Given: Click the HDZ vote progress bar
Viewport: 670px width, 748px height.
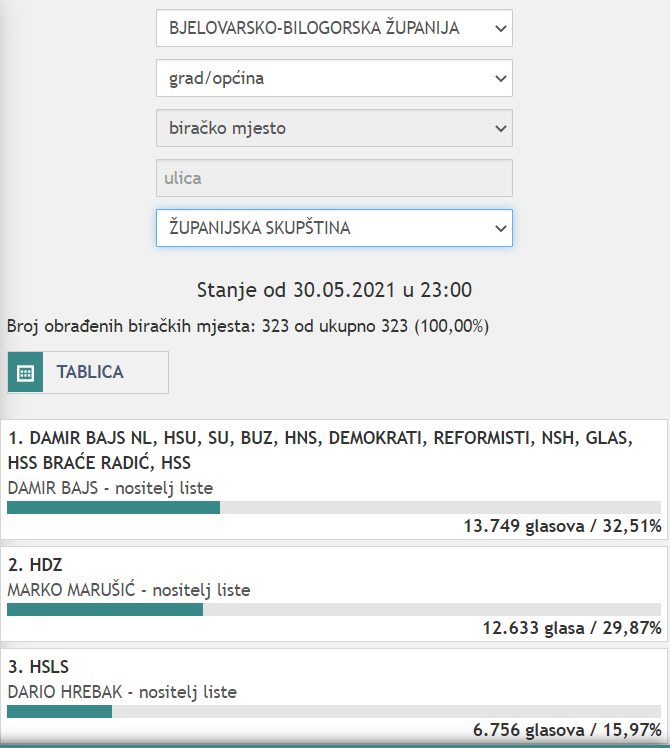Looking at the screenshot, I should (x=334, y=610).
